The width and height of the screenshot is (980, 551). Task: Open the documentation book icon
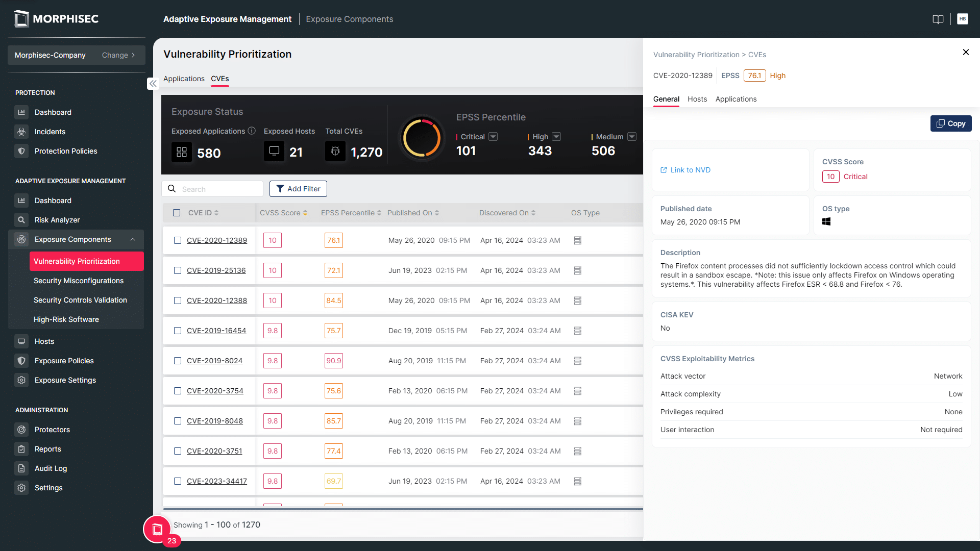point(938,19)
